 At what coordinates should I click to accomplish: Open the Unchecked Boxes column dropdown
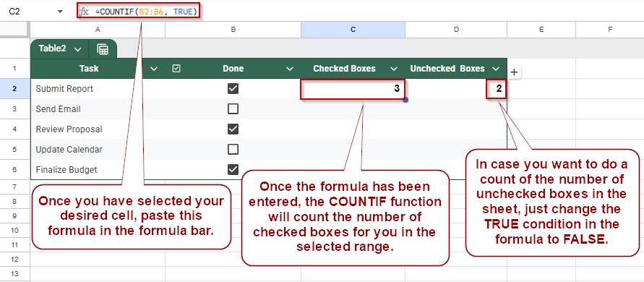496,69
